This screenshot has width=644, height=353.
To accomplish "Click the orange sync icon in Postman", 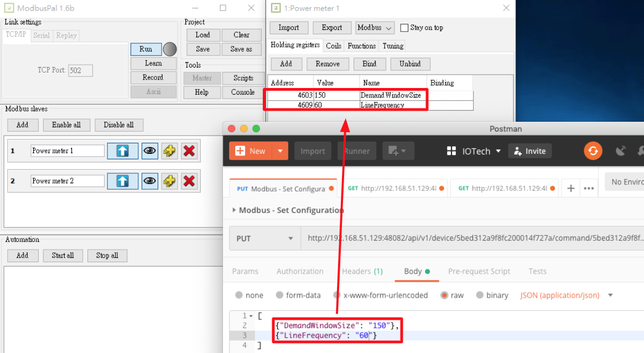I will point(593,151).
